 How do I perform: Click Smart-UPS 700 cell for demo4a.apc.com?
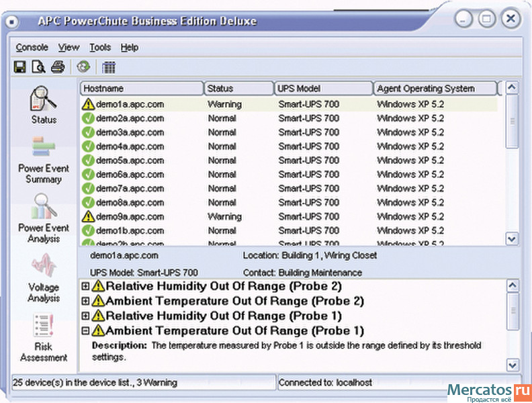coord(309,146)
